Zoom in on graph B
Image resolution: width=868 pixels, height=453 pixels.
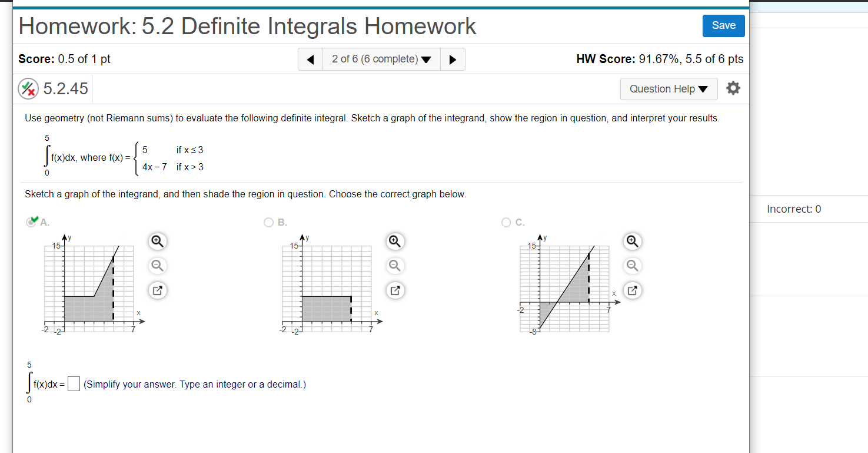(x=395, y=241)
